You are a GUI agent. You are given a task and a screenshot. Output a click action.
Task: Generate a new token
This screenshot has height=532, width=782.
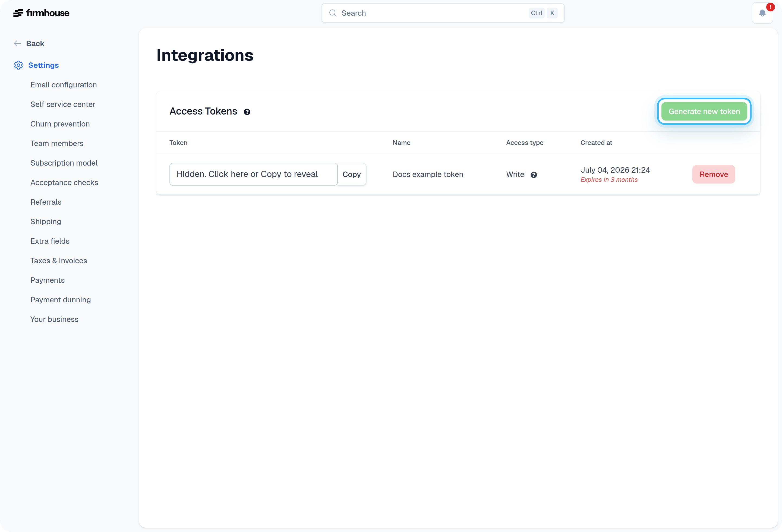704,111
